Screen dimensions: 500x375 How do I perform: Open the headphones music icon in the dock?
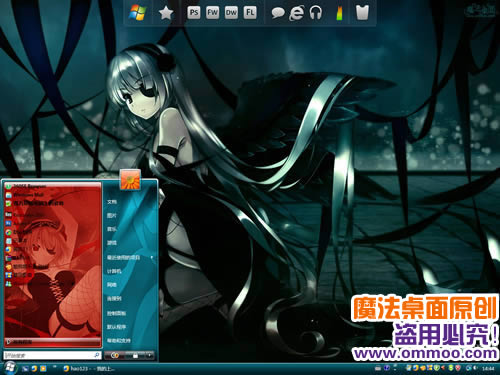[315, 13]
